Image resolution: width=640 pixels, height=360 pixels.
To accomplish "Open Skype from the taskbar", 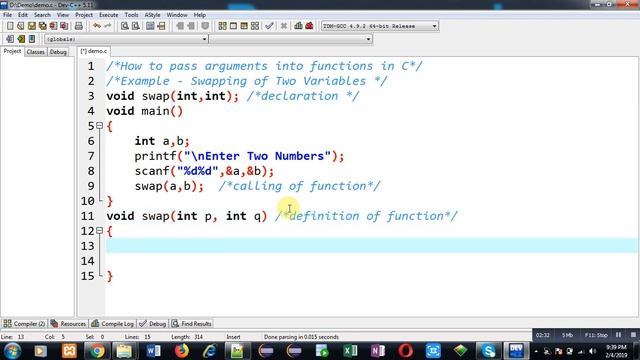I will tap(488, 351).
